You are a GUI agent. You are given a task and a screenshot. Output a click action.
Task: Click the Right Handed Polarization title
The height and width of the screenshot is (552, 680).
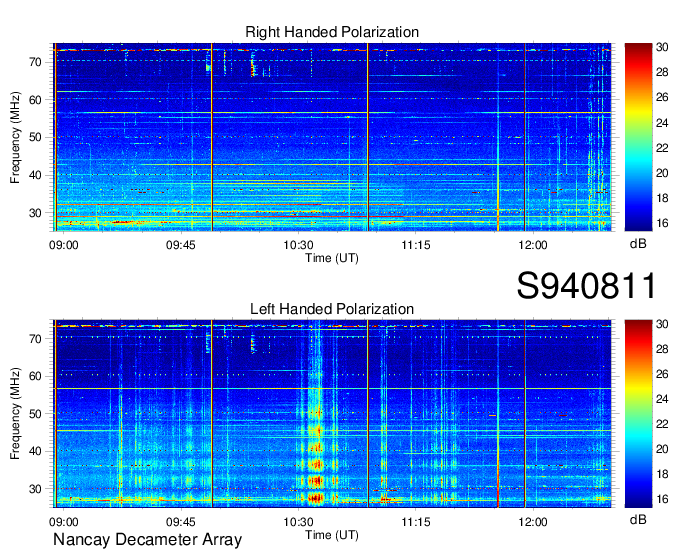click(332, 32)
